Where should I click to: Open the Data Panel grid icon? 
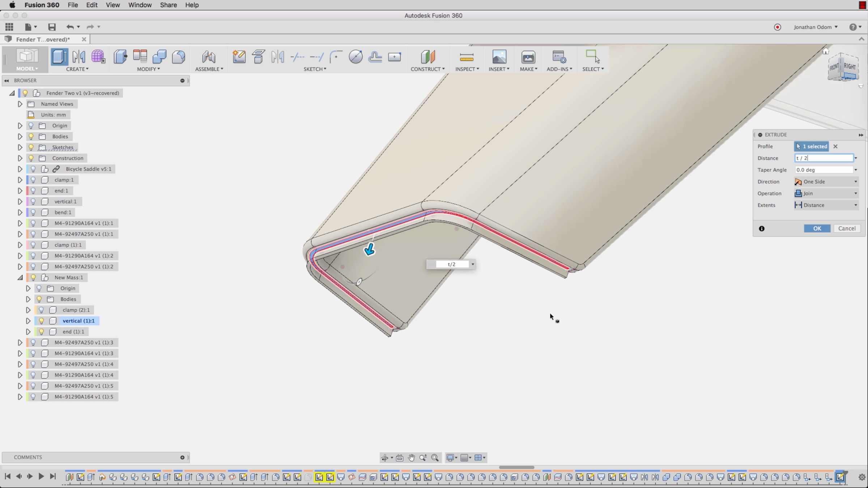[x=9, y=27]
